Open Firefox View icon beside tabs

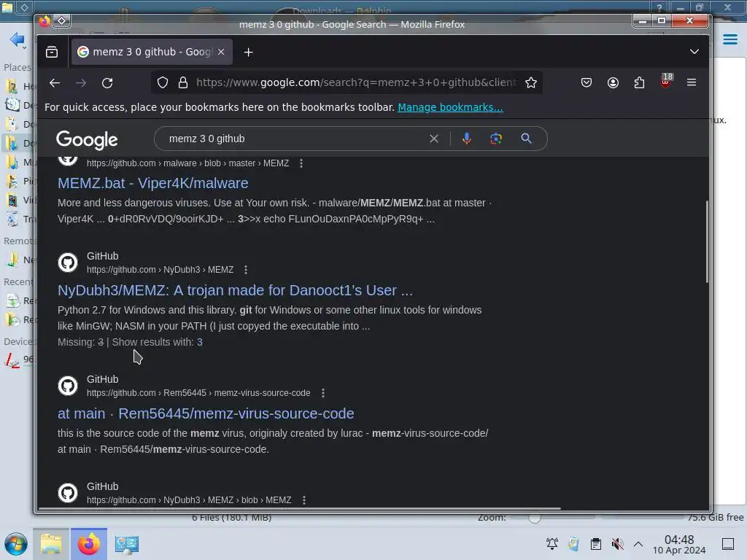(52, 52)
